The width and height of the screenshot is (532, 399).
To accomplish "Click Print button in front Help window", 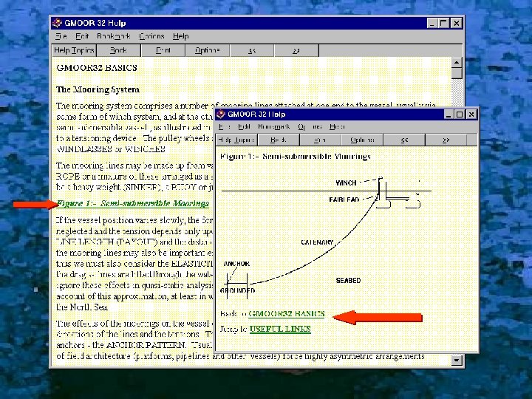I will click(x=320, y=140).
